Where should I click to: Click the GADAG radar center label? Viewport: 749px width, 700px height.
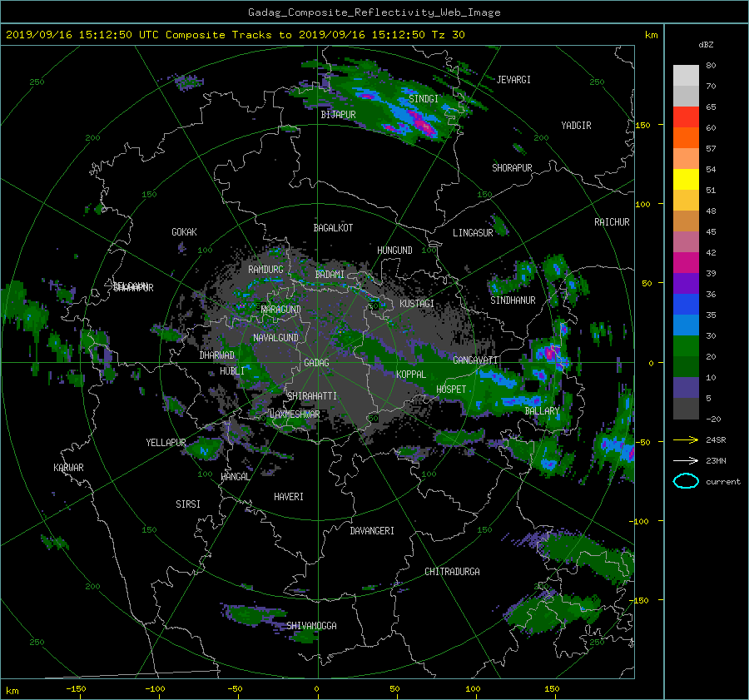click(316, 363)
